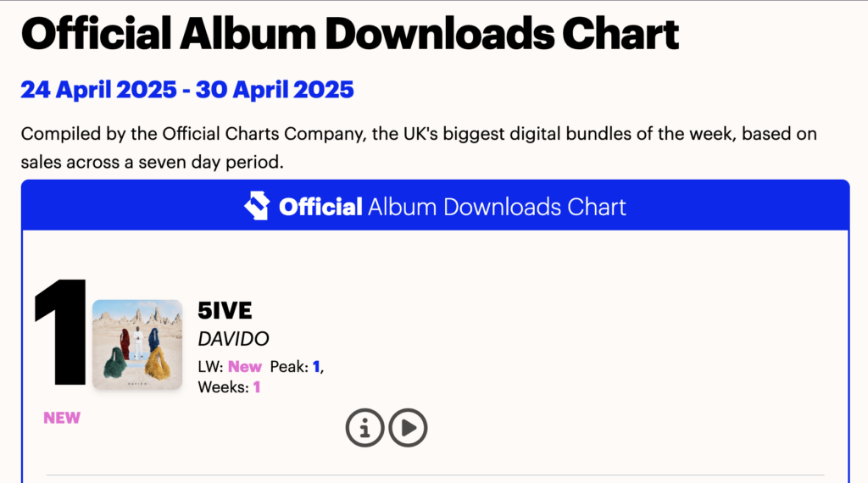Click the 30 April 2025 end date

pos(274,89)
